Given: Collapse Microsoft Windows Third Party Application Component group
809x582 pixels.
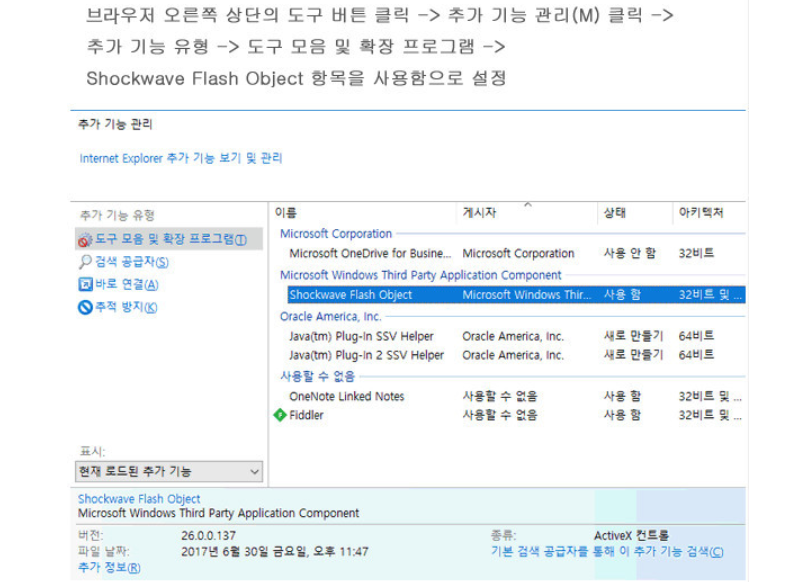Looking at the screenshot, I should click(x=420, y=275).
